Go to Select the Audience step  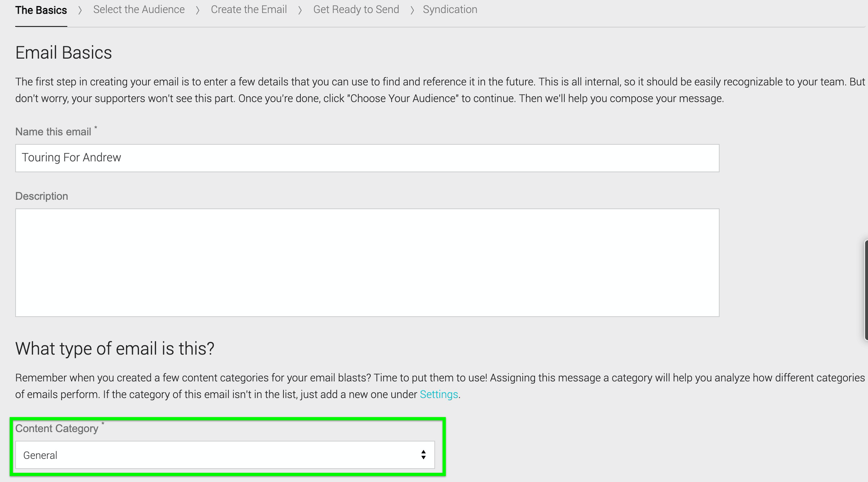tap(139, 9)
